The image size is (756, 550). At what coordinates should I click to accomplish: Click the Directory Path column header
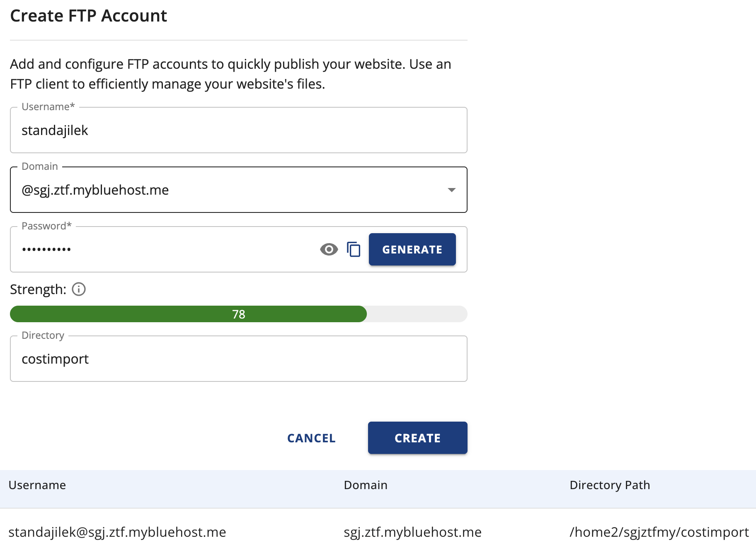[x=610, y=485]
